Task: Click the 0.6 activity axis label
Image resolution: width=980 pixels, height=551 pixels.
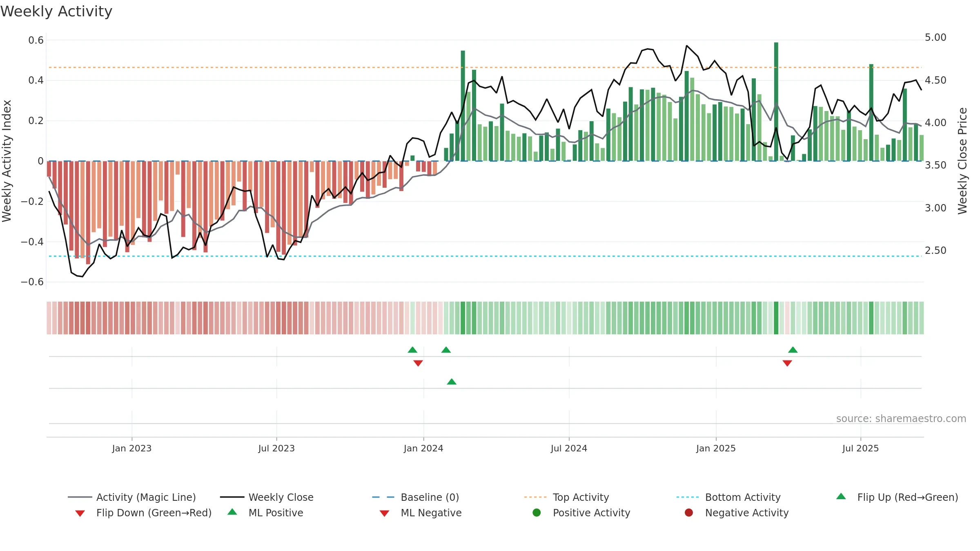Action: tap(36, 40)
